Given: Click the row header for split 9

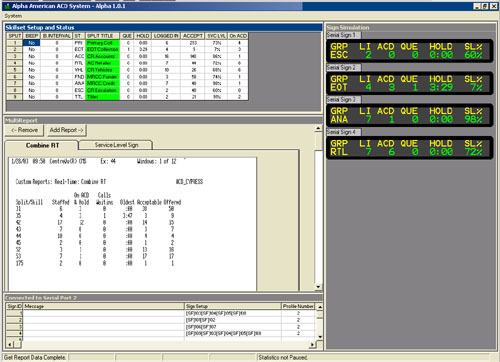Looking at the screenshot, I should [15, 97].
